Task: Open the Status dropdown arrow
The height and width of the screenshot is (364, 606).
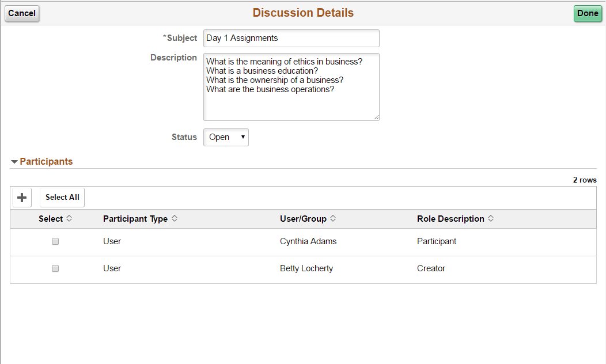Action: [242, 137]
